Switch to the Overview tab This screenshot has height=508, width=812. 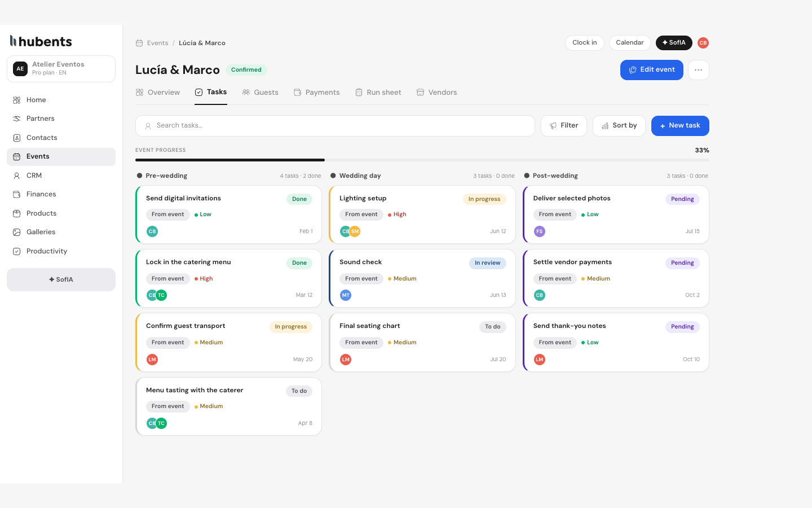click(x=158, y=93)
